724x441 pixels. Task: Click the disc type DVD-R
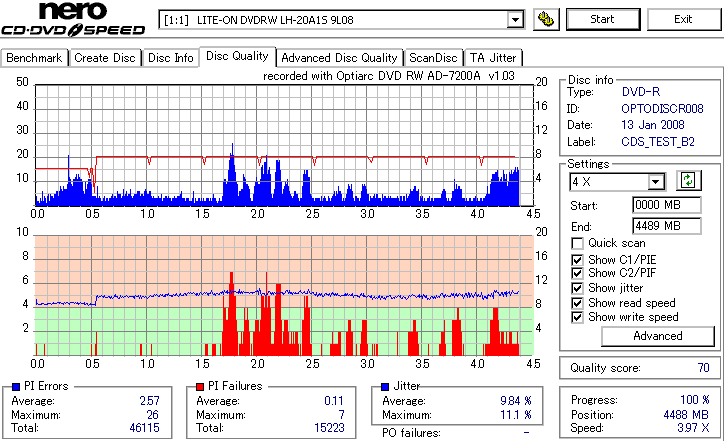coord(641,92)
